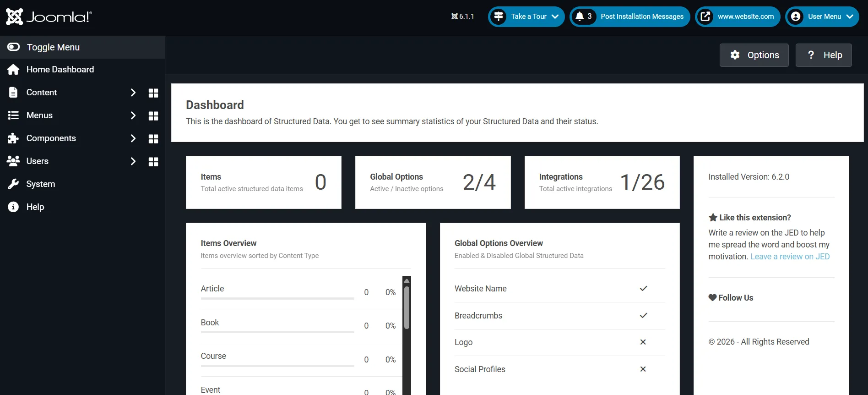868x395 pixels.
Task: Click the Course progress bar
Action: [x=277, y=366]
